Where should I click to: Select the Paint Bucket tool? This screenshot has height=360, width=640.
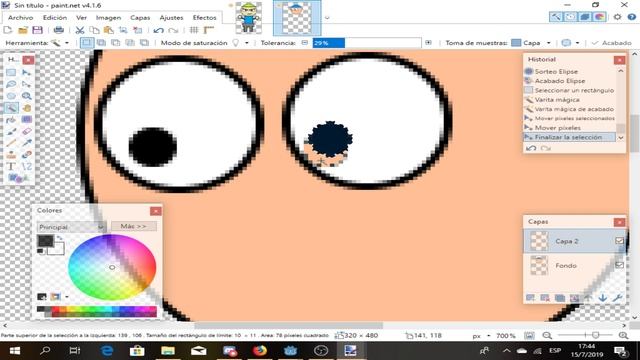tap(11, 120)
